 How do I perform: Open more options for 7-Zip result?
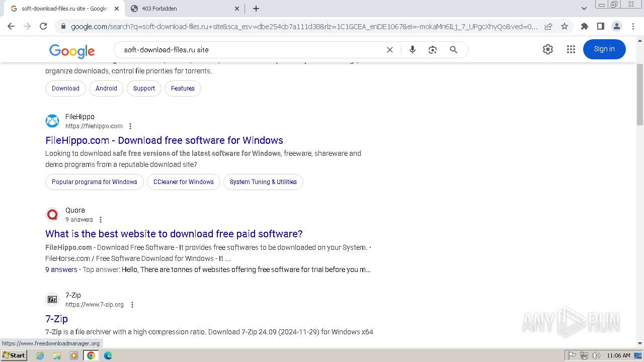pyautogui.click(x=132, y=305)
